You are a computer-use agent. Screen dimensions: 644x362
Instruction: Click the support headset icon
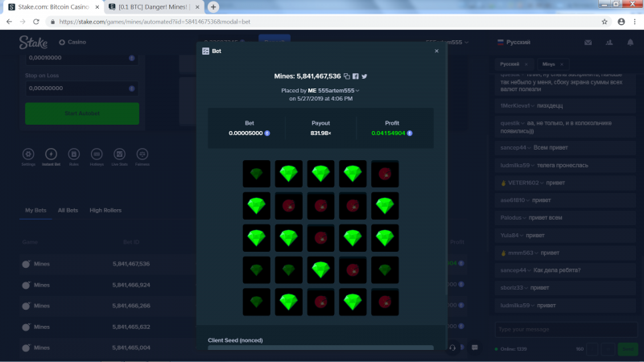pyautogui.click(x=452, y=348)
